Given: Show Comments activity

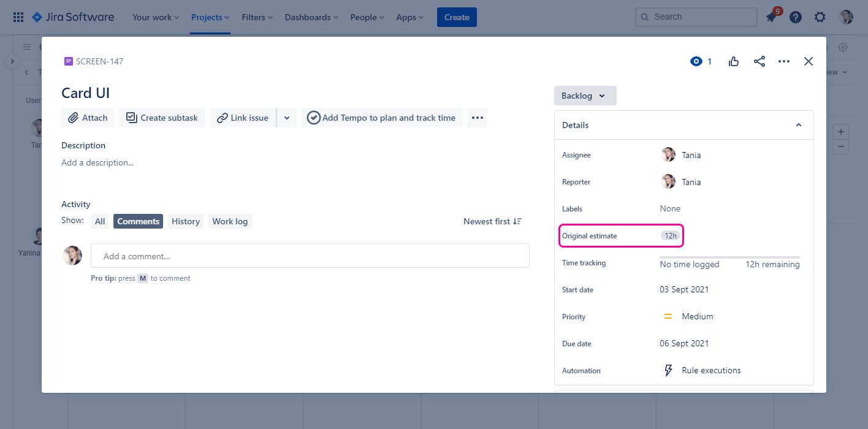Looking at the screenshot, I should click(x=138, y=221).
